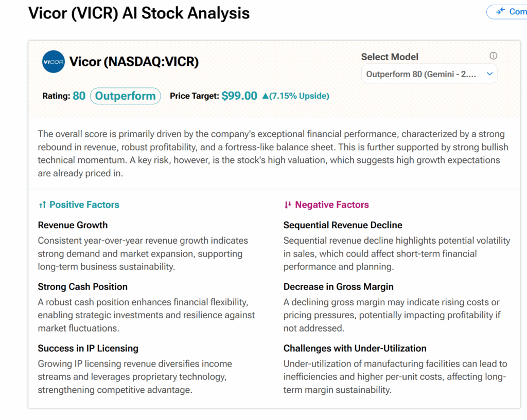Select the Strong Cash Position heading
The image size is (527, 420).
82,287
